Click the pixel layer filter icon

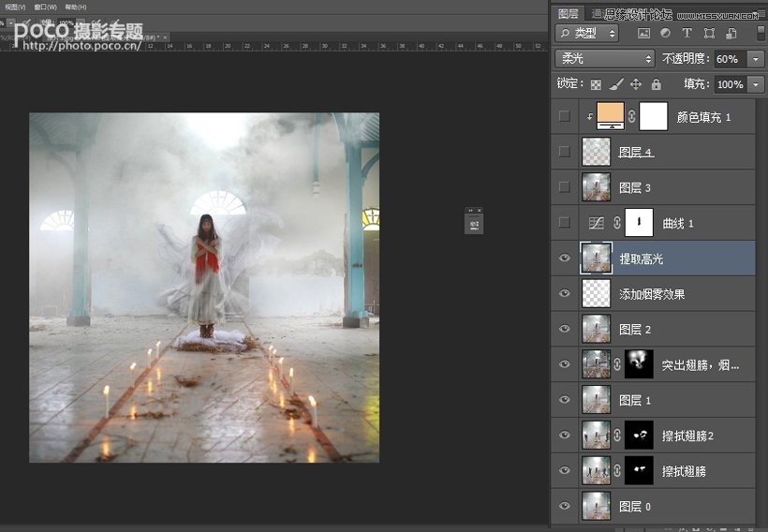click(643, 34)
